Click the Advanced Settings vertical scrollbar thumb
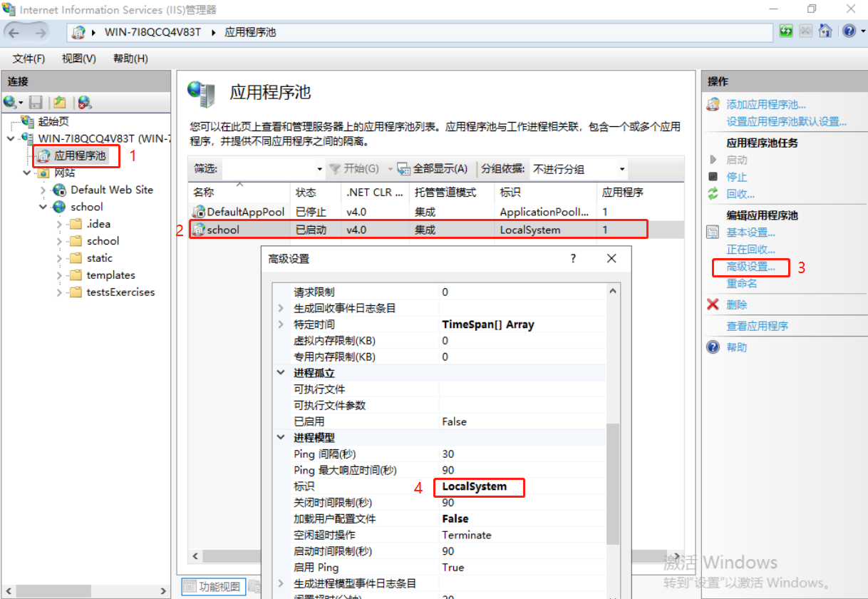868x599 pixels. click(x=612, y=484)
